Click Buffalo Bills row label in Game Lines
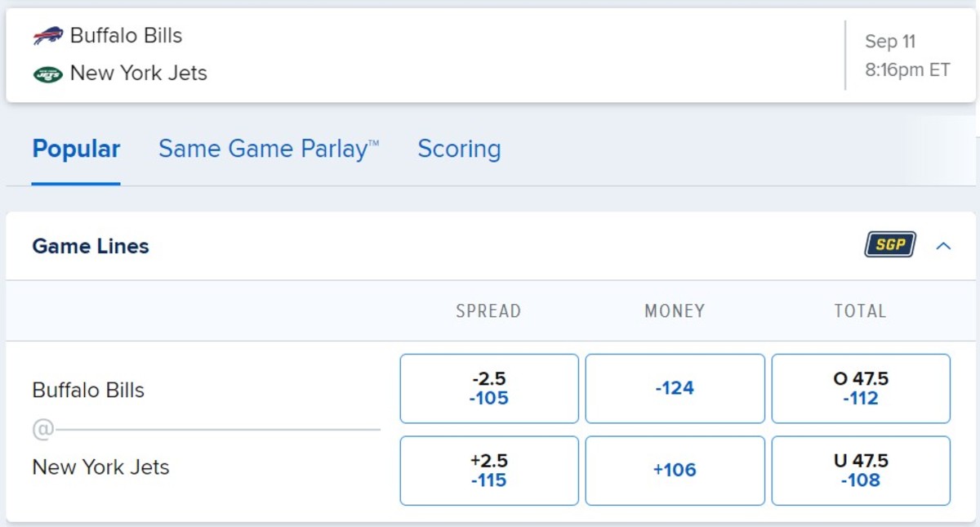Viewport: 980px width, 527px height. point(88,391)
